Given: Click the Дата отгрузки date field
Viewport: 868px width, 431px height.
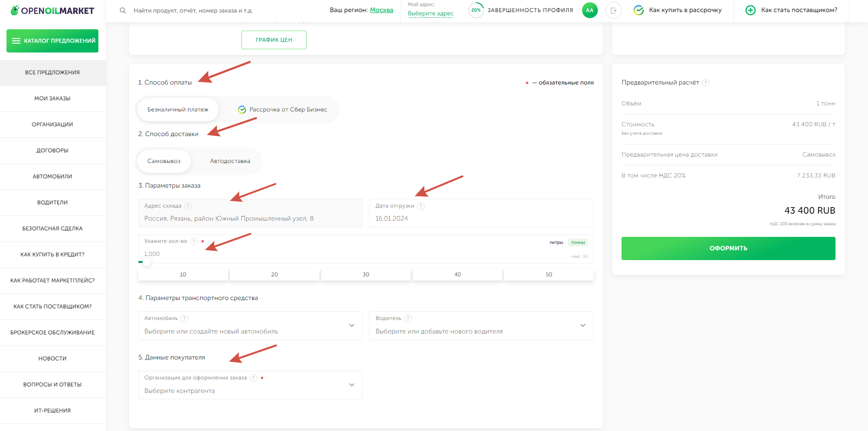Looking at the screenshot, I should tap(481, 213).
